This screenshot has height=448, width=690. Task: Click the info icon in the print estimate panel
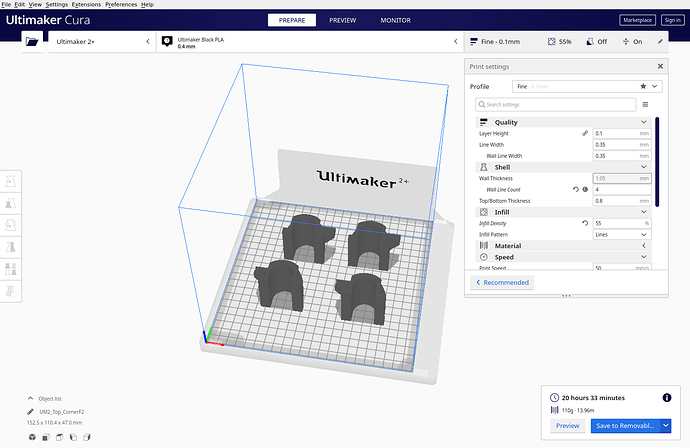coord(667,398)
